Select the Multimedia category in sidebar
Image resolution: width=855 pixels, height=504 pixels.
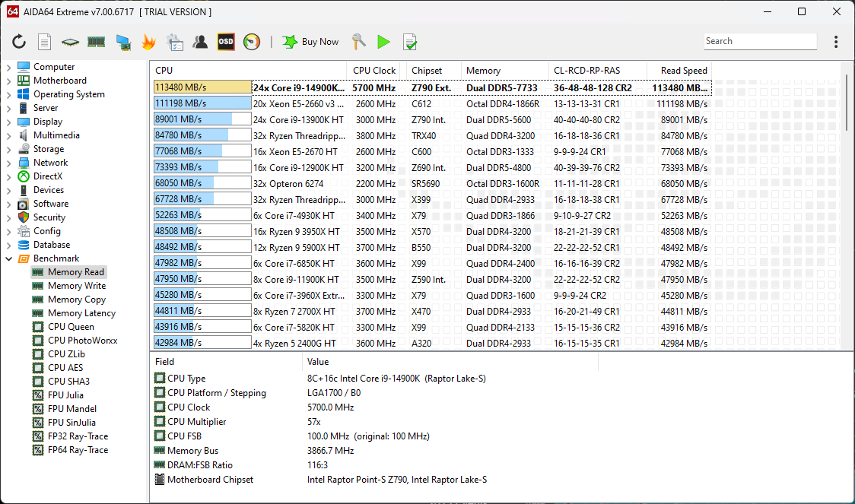click(57, 135)
